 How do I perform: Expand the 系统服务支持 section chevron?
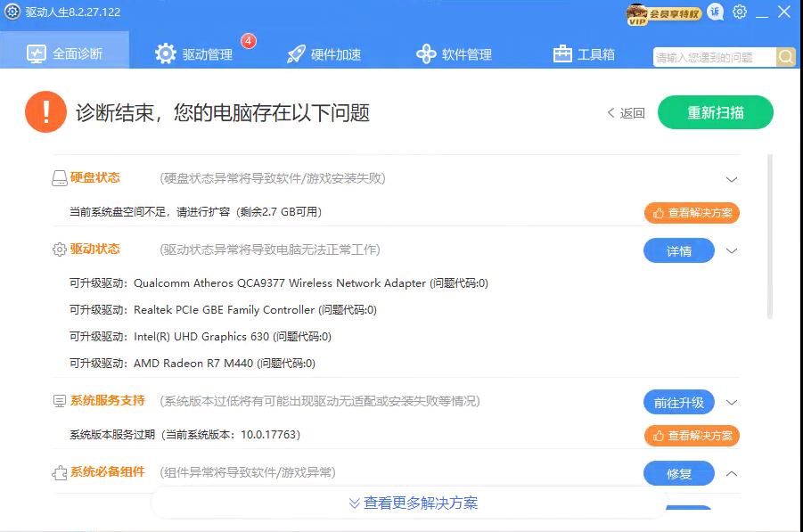point(732,402)
